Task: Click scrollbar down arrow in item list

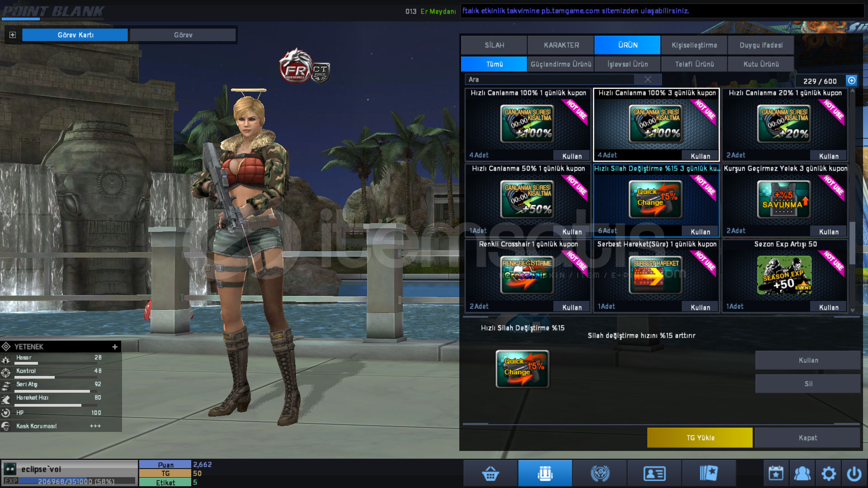Action: click(x=852, y=310)
